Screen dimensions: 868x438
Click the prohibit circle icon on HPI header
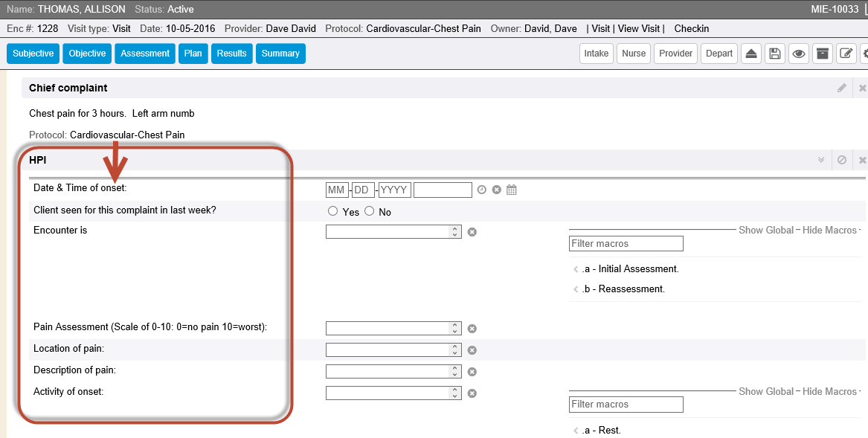tap(842, 160)
